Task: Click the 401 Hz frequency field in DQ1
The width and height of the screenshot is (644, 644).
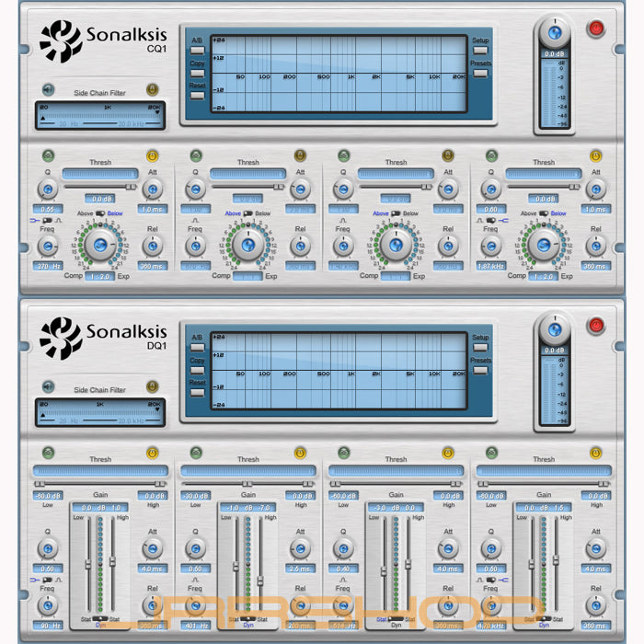Action: tap(195, 626)
